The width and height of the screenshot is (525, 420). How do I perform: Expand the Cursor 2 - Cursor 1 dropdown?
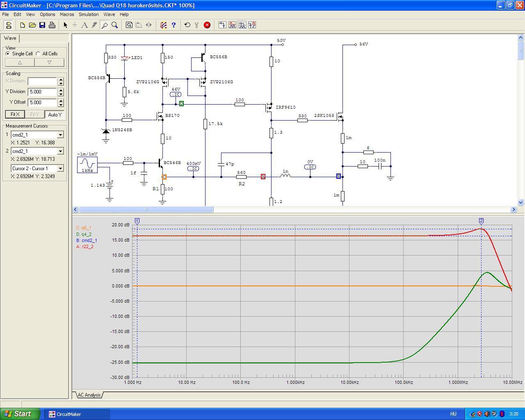[60, 169]
